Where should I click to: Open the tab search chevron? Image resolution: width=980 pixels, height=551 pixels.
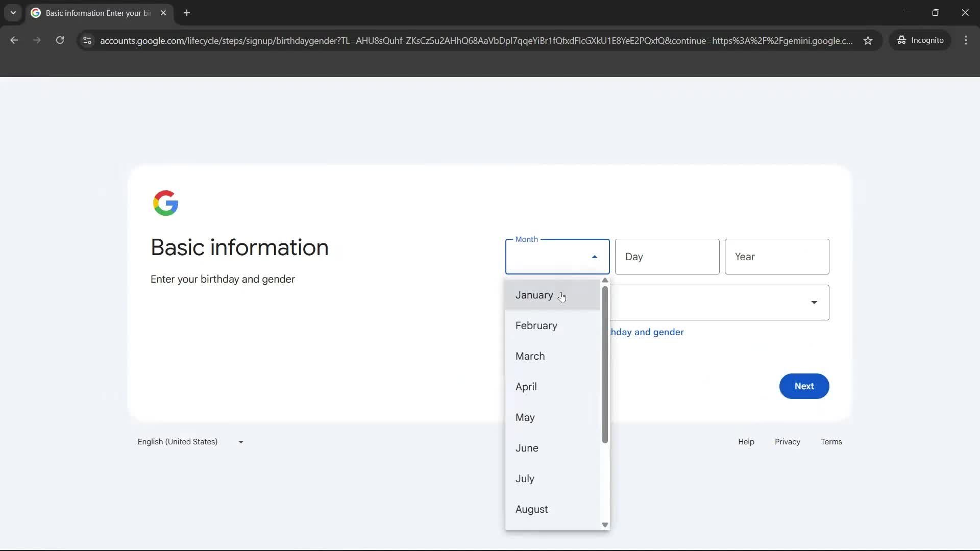pyautogui.click(x=13, y=13)
